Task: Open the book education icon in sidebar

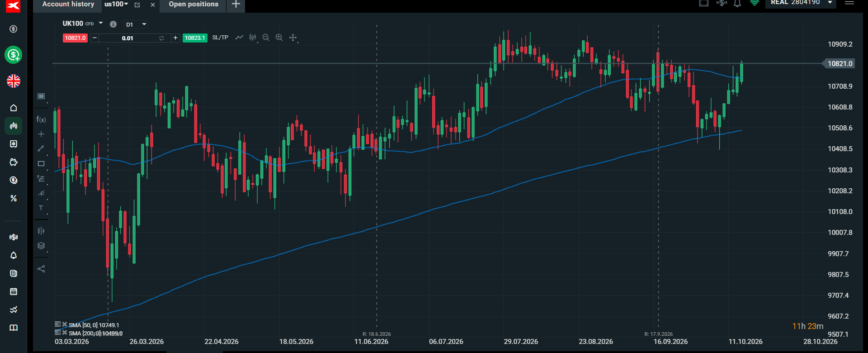Action: coord(14,328)
